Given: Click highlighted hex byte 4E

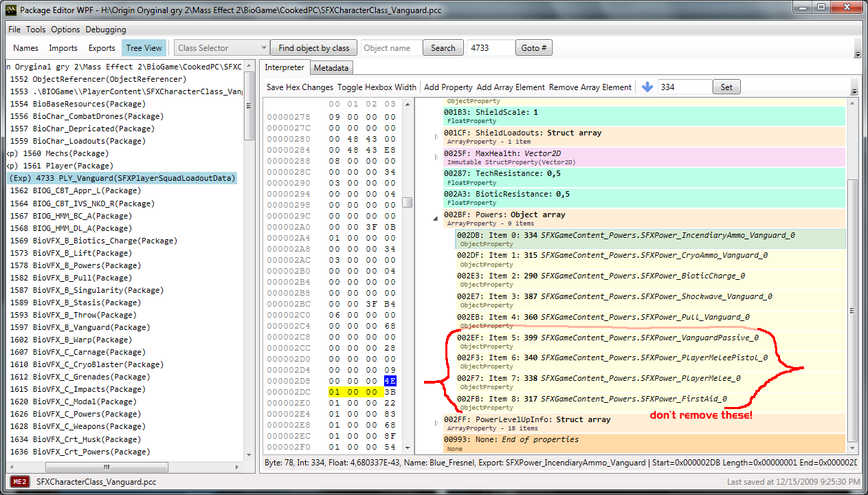Looking at the screenshot, I should tap(390, 380).
